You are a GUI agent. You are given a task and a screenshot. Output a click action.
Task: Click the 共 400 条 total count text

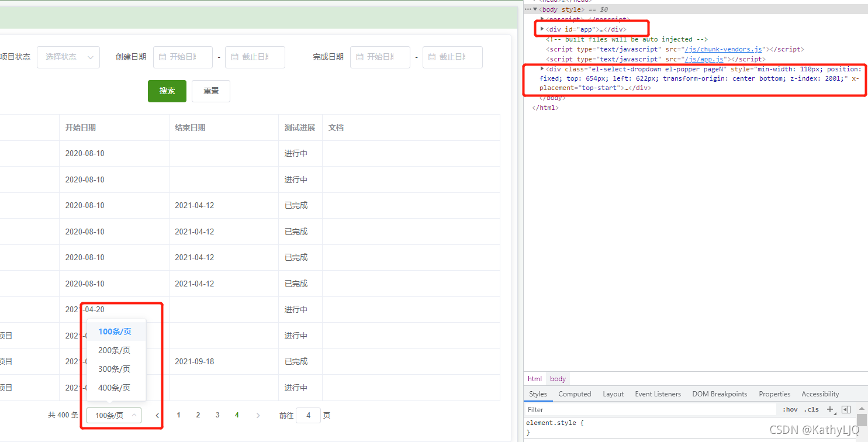tap(63, 415)
